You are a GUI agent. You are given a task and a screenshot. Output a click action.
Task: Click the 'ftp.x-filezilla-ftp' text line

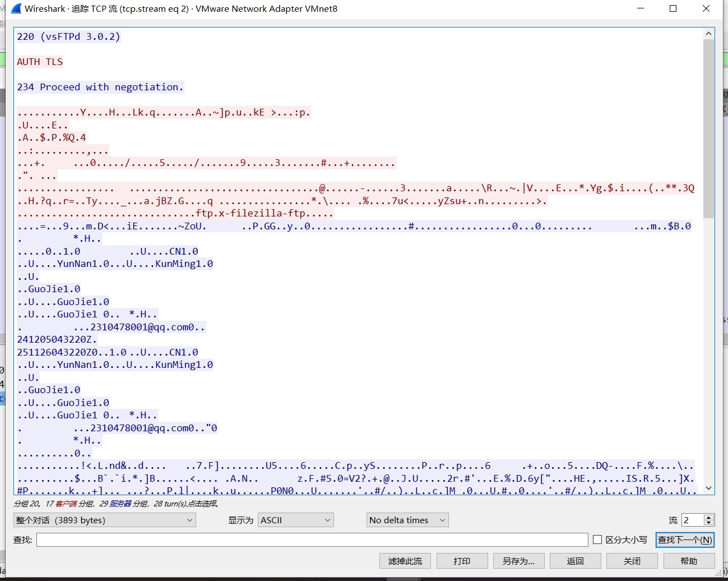[175, 213]
